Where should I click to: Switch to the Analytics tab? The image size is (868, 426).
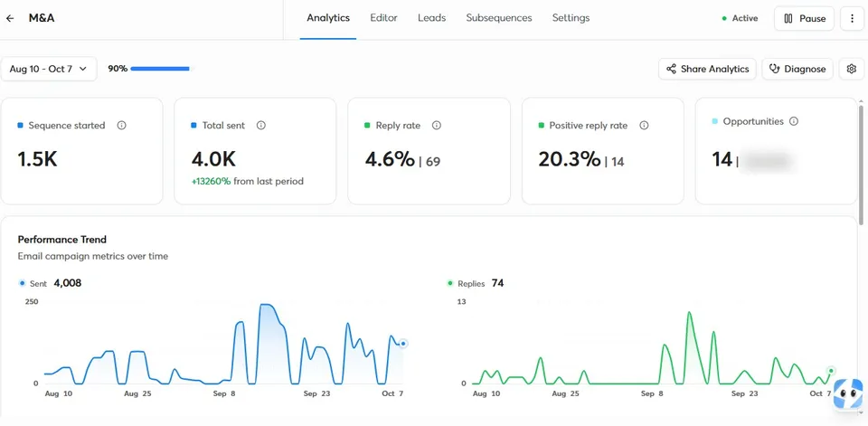328,18
